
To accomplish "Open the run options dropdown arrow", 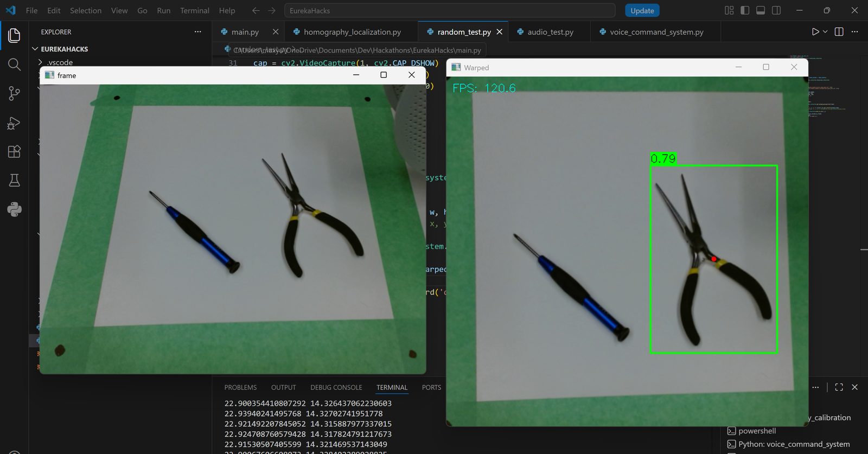I will (x=825, y=31).
